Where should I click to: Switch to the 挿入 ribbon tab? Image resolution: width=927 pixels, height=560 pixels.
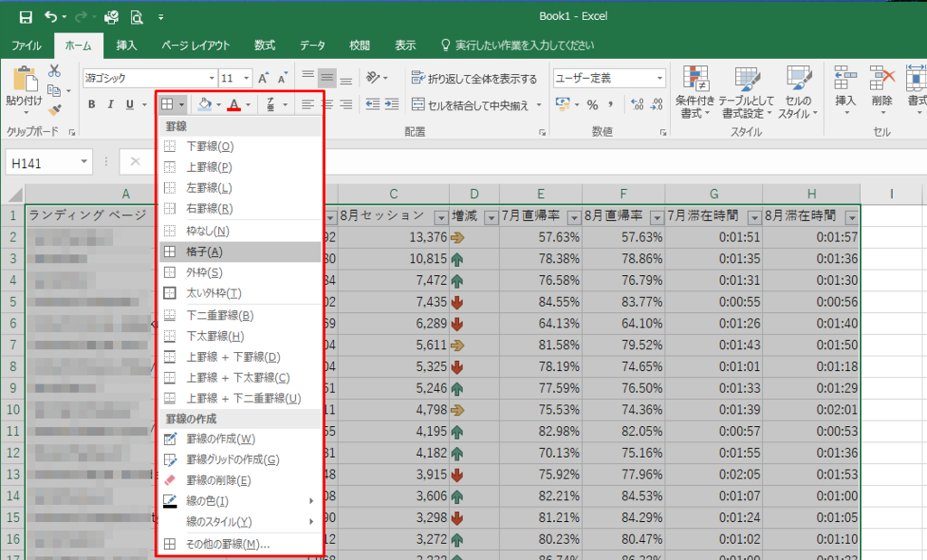(126, 45)
